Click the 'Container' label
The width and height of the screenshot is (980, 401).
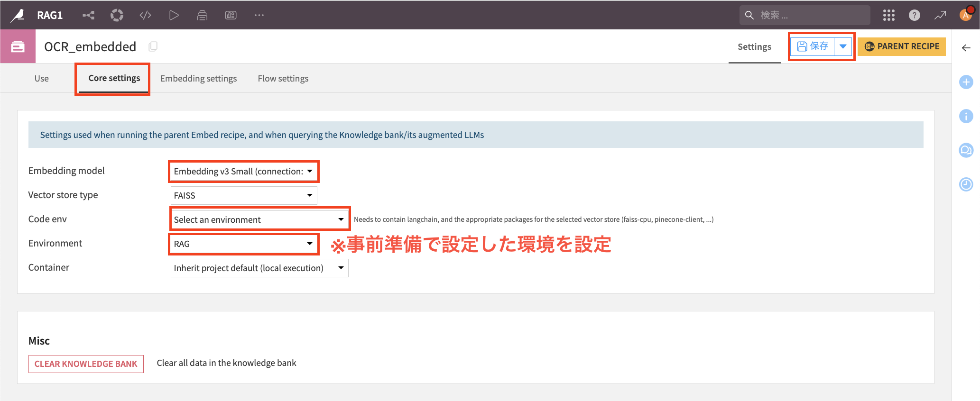49,267
